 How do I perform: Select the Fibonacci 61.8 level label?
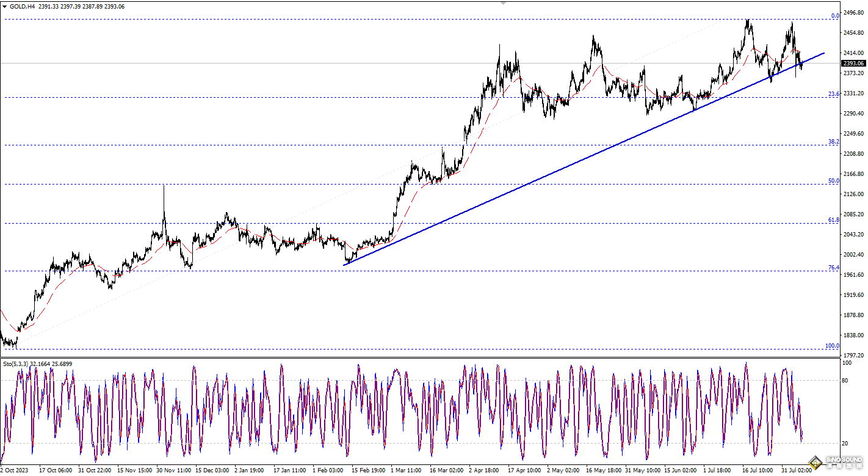coord(833,220)
